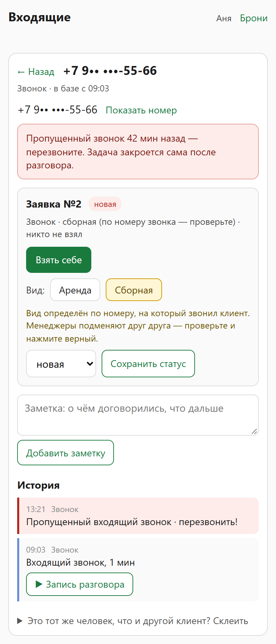Click the 13:21 missed call history entry

(138, 515)
